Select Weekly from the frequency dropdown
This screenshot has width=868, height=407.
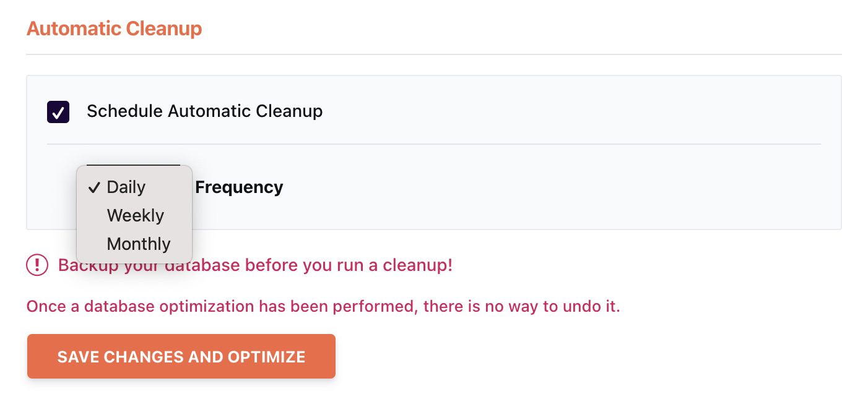click(x=136, y=215)
